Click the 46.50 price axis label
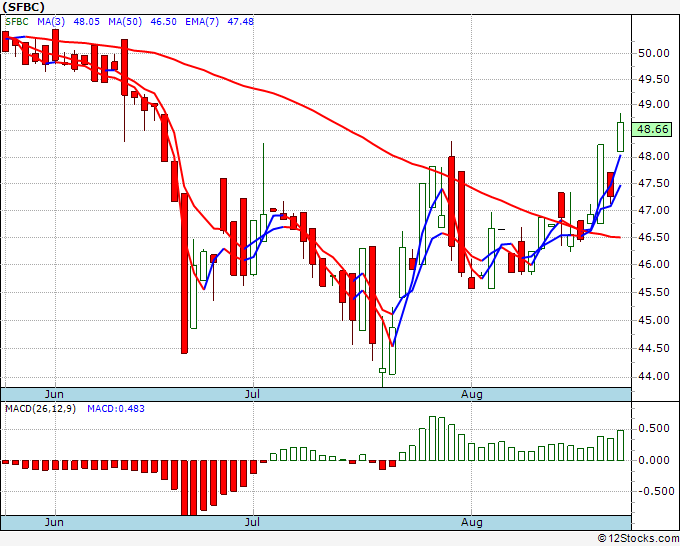The width and height of the screenshot is (680, 546). point(654,237)
